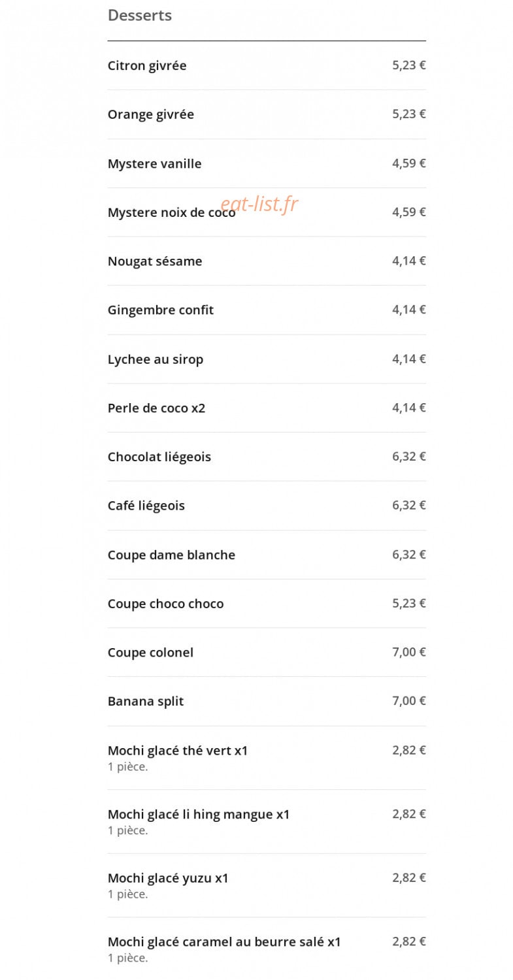Pick the Coupe colonel dessert
The image size is (513, 980).
(267, 652)
